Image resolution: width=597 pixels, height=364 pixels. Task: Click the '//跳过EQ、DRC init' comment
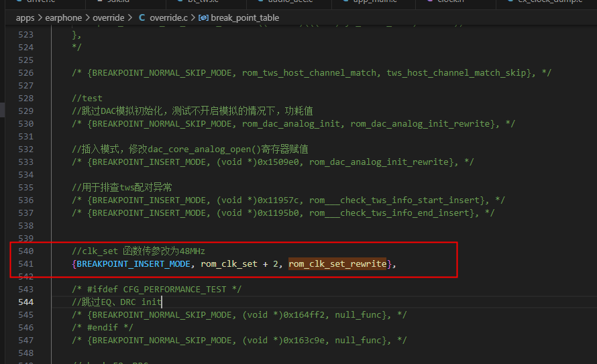point(117,302)
